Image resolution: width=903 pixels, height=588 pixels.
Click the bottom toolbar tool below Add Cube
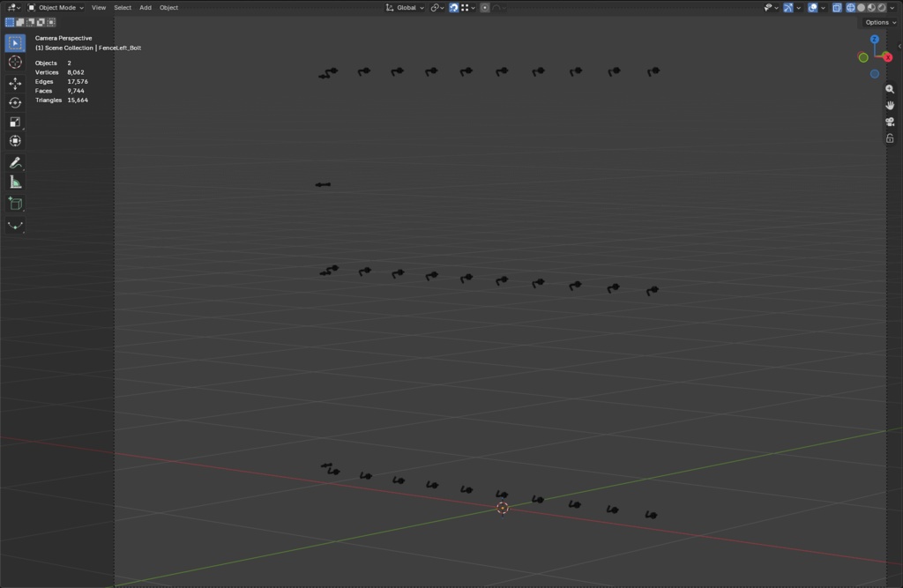coord(15,226)
